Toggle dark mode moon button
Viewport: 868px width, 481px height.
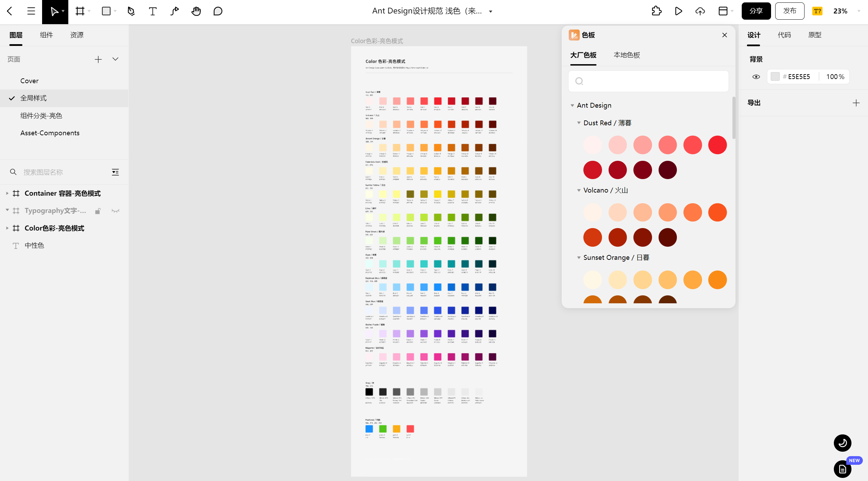click(x=842, y=443)
